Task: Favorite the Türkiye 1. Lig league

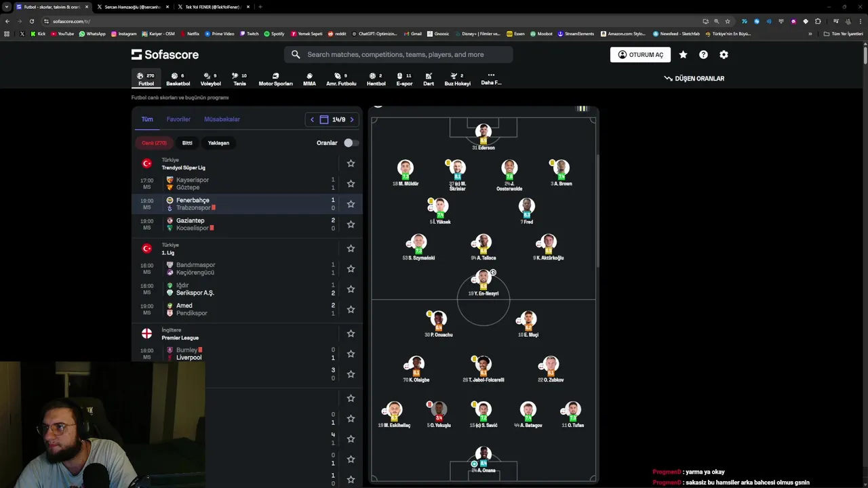Action: (351, 249)
